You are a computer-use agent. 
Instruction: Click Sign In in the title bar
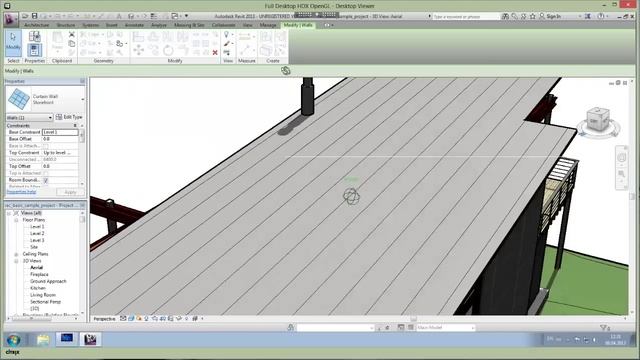click(553, 16)
